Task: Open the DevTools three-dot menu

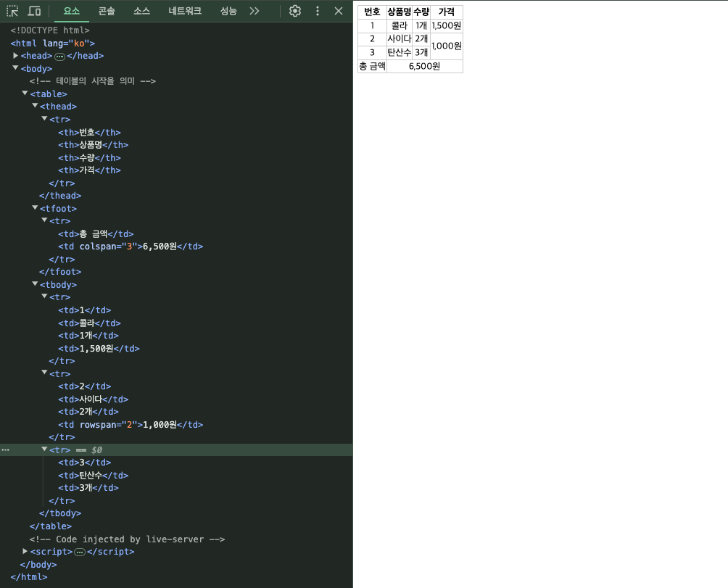Action: 318,11
